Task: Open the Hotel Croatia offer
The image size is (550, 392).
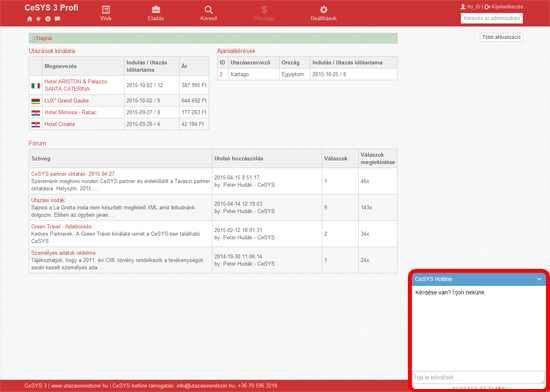Action: coord(59,124)
